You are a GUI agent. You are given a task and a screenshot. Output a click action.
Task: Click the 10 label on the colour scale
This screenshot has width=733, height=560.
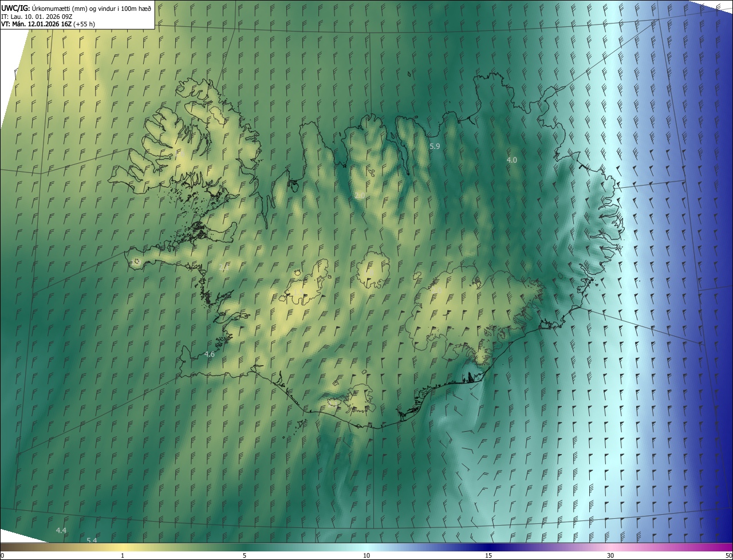[366, 555]
